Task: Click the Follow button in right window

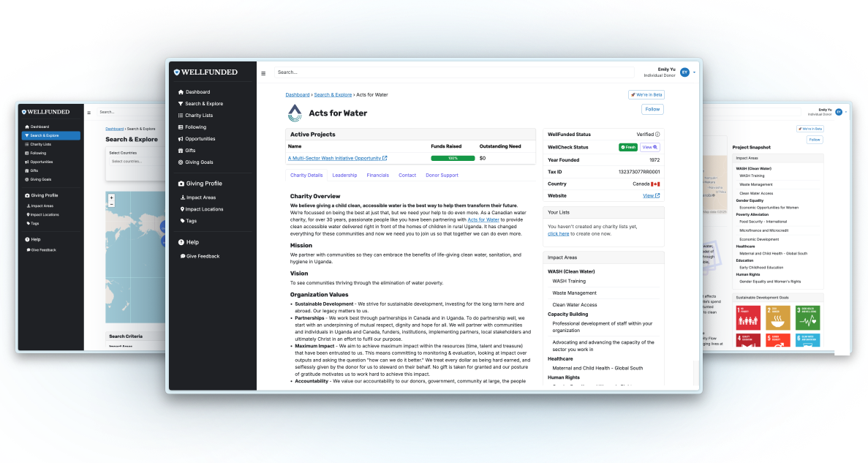Action: tap(815, 140)
